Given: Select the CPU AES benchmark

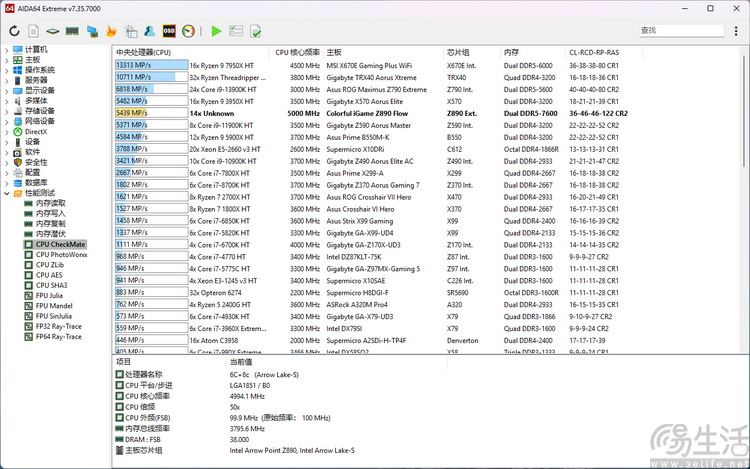Looking at the screenshot, I should click(49, 275).
